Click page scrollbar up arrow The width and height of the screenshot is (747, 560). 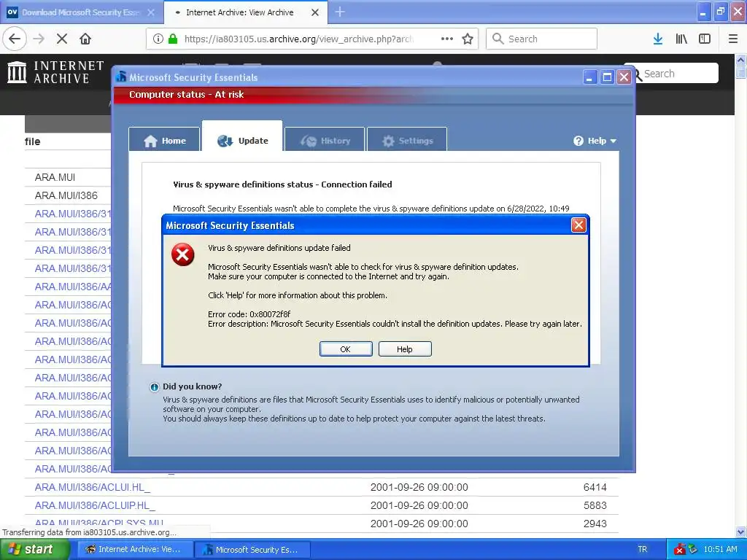741,60
